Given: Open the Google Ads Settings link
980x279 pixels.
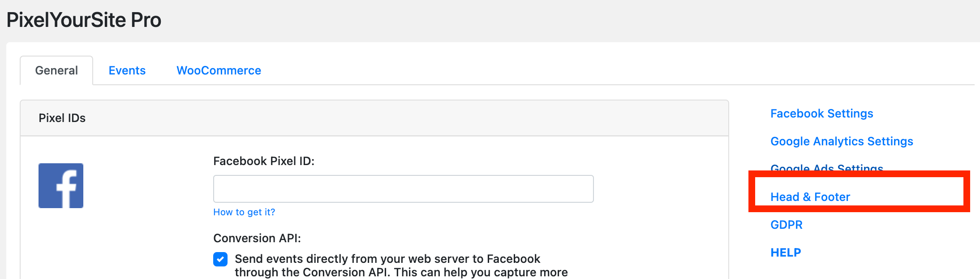Looking at the screenshot, I should point(827,168).
